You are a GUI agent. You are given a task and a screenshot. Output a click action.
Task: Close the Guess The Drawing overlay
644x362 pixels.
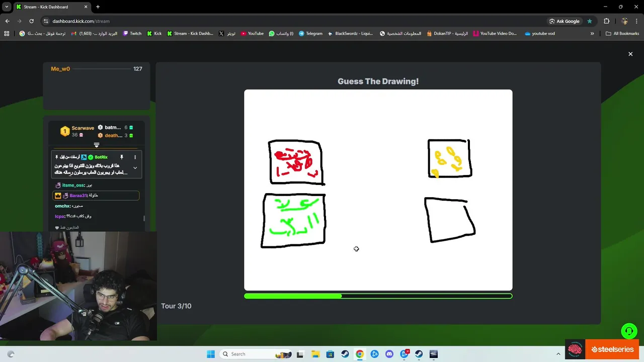pyautogui.click(x=630, y=54)
